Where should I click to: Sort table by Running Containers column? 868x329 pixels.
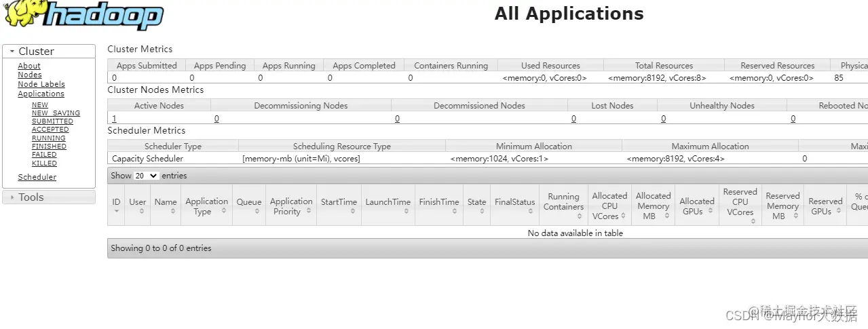(x=563, y=205)
